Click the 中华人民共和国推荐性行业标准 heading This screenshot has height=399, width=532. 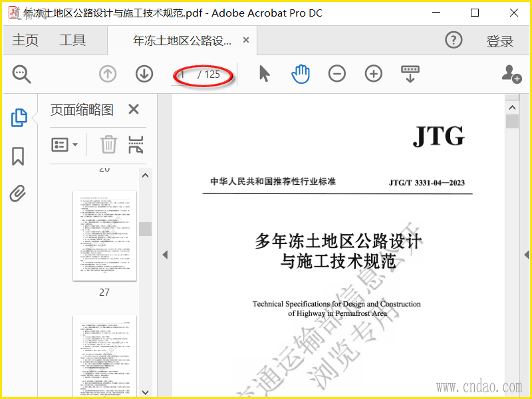pos(273,181)
